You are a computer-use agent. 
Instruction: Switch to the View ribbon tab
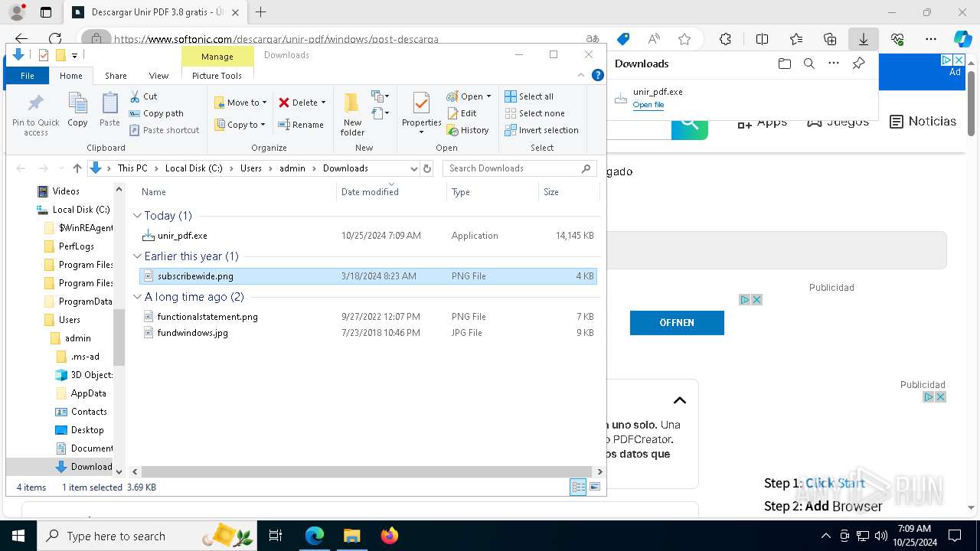(x=158, y=76)
